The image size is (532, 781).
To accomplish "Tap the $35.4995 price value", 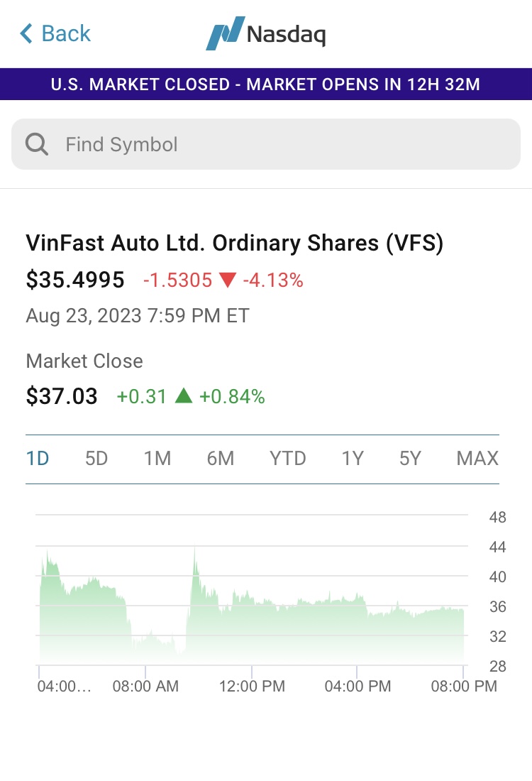I will click(x=75, y=280).
